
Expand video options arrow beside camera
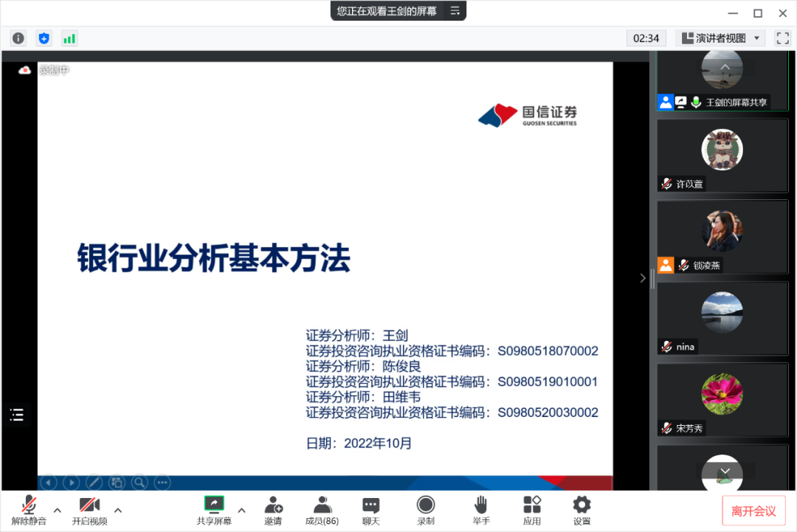tap(118, 510)
